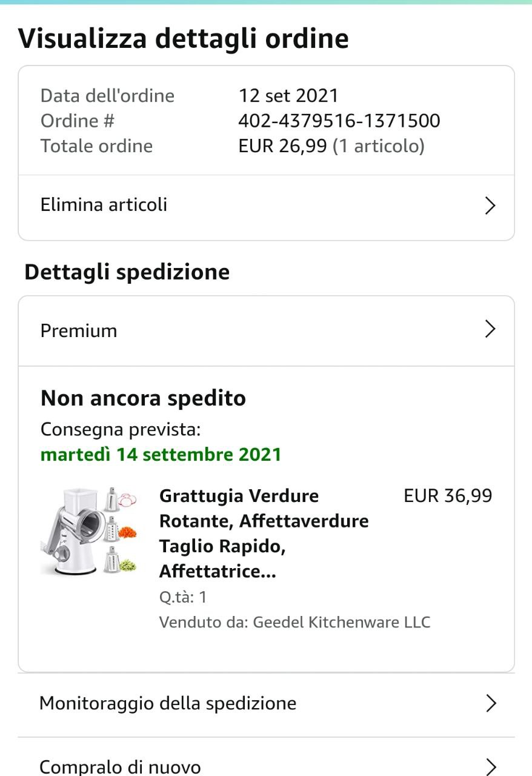Open the Elimina articoli chevron arrow
Viewport: 532px width, 776px height.
[490, 206]
